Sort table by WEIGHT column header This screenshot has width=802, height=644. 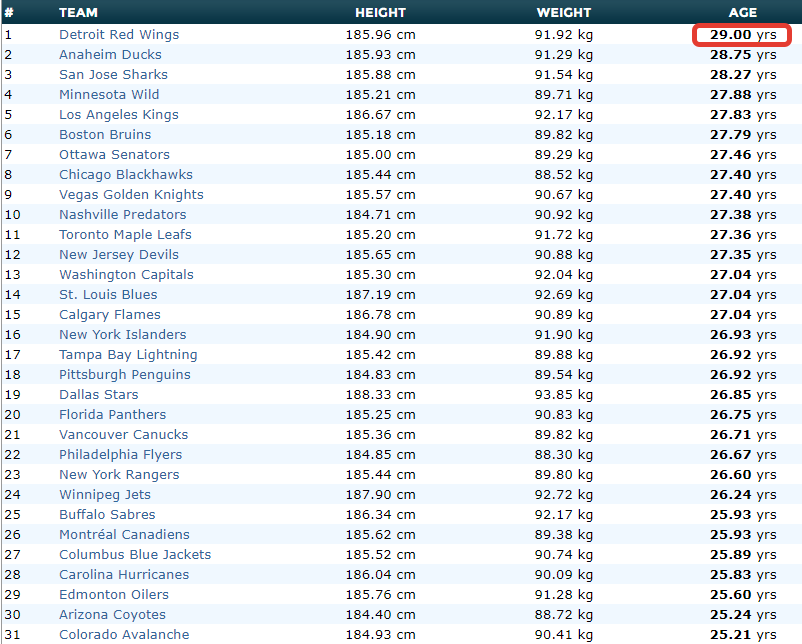tap(564, 13)
